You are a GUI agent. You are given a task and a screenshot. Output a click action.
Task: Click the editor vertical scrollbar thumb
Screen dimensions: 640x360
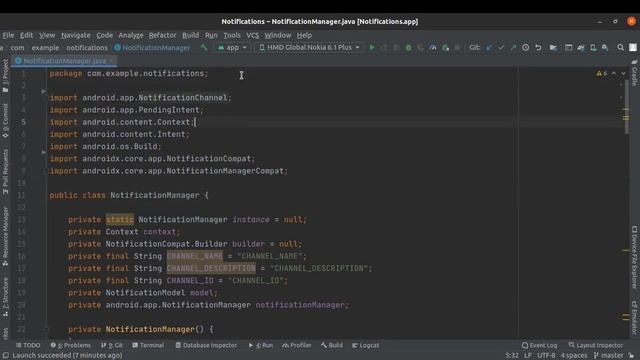[x=626, y=106]
